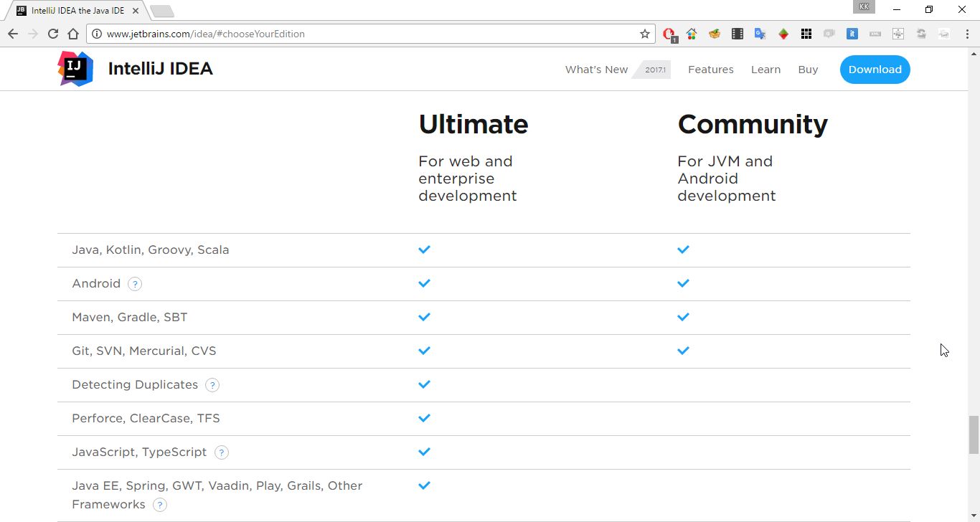
Task: Click the "Java, Kotlin, Groovy, Scala" row label
Action: pyautogui.click(x=151, y=250)
